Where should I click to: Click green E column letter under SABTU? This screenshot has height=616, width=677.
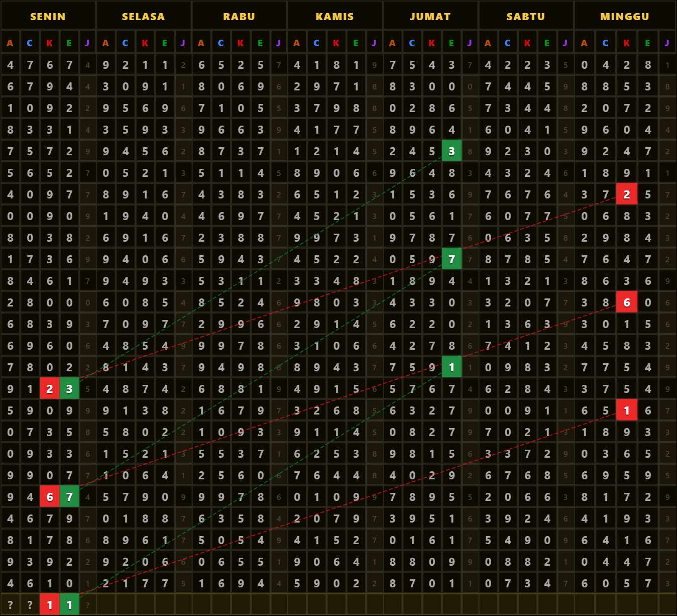tap(547, 43)
